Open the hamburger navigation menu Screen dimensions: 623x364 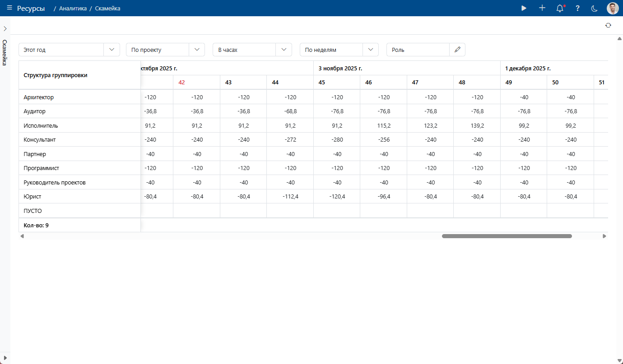[9, 8]
